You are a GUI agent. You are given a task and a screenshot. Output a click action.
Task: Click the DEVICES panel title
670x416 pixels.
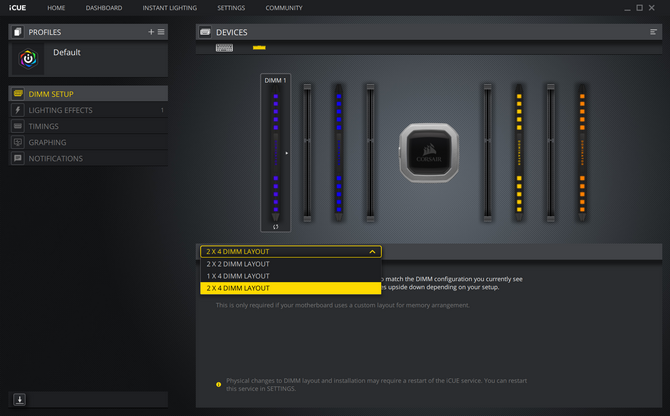[x=232, y=32]
